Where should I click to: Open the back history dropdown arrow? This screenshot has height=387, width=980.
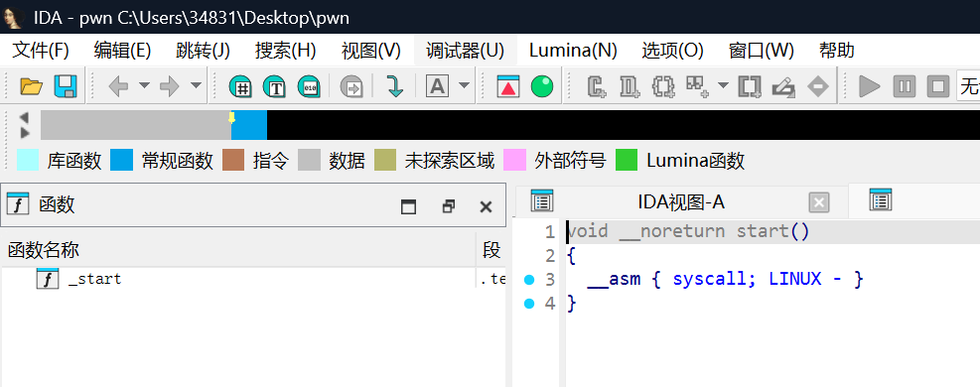tap(144, 85)
